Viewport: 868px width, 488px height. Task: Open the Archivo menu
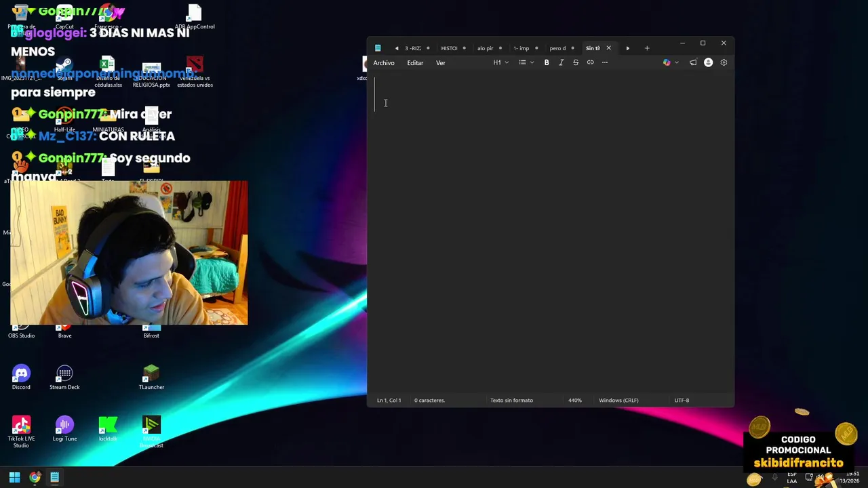(384, 63)
